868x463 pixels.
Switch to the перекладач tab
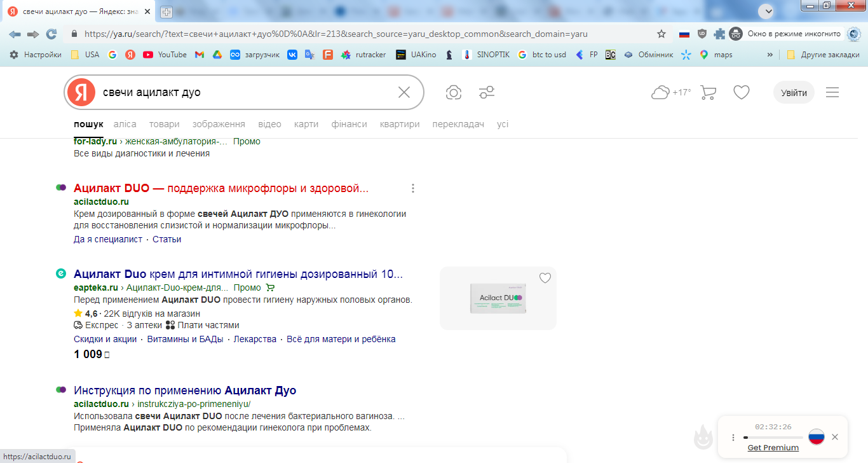(458, 124)
